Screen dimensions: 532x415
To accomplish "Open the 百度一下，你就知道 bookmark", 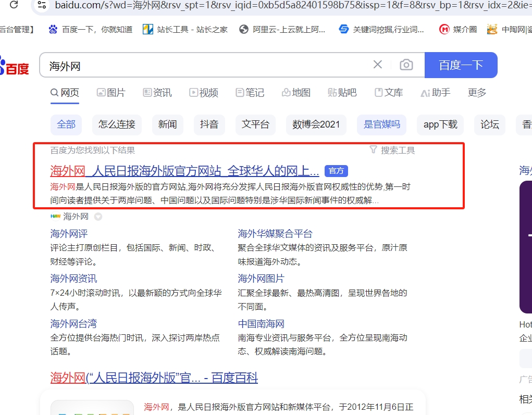I will click(91, 30).
